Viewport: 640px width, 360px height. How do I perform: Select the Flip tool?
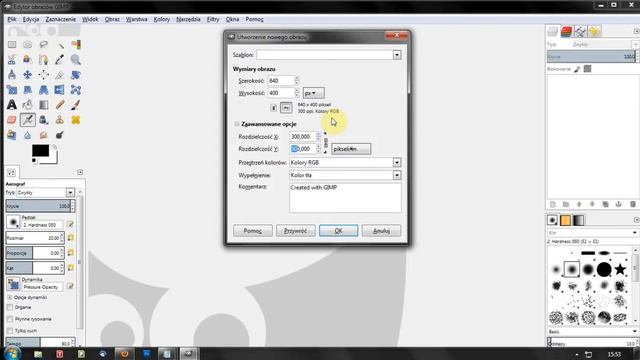coord(60,90)
